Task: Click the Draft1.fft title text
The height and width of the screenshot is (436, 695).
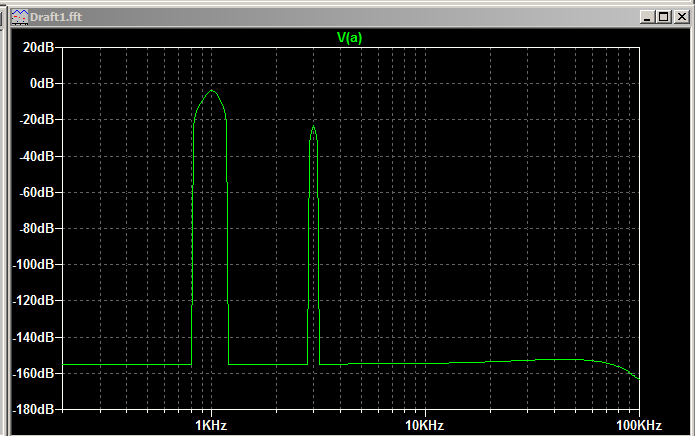Action: 56,17
